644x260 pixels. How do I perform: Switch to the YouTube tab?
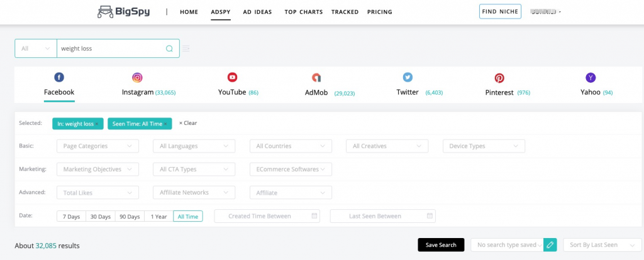tap(238, 93)
